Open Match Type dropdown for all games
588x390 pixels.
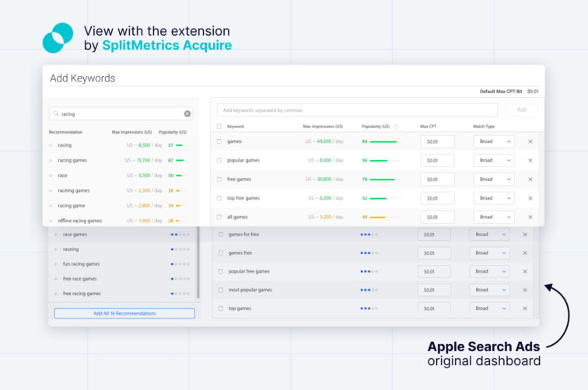coord(494,217)
